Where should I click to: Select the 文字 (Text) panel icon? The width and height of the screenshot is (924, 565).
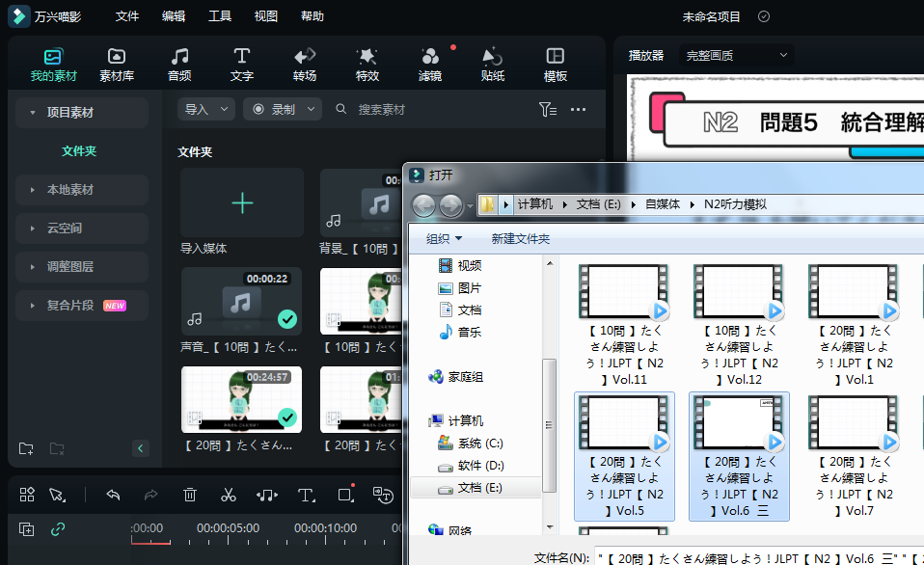click(241, 64)
